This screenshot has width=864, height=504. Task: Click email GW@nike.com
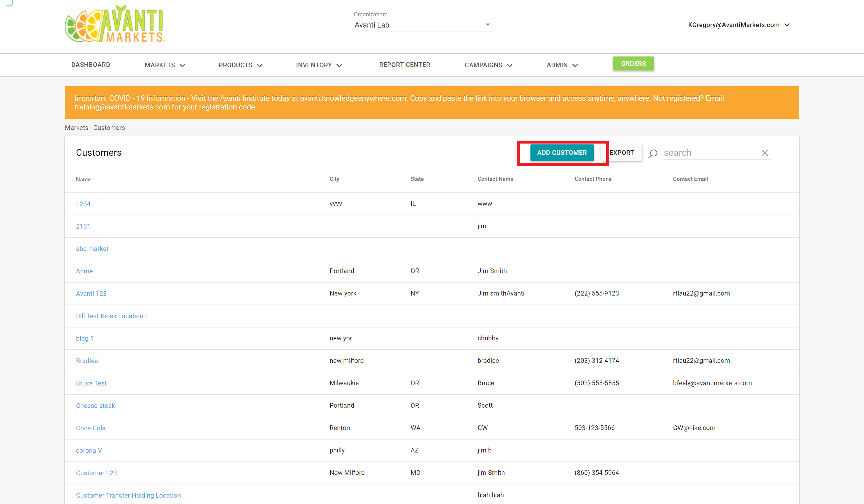[694, 428]
